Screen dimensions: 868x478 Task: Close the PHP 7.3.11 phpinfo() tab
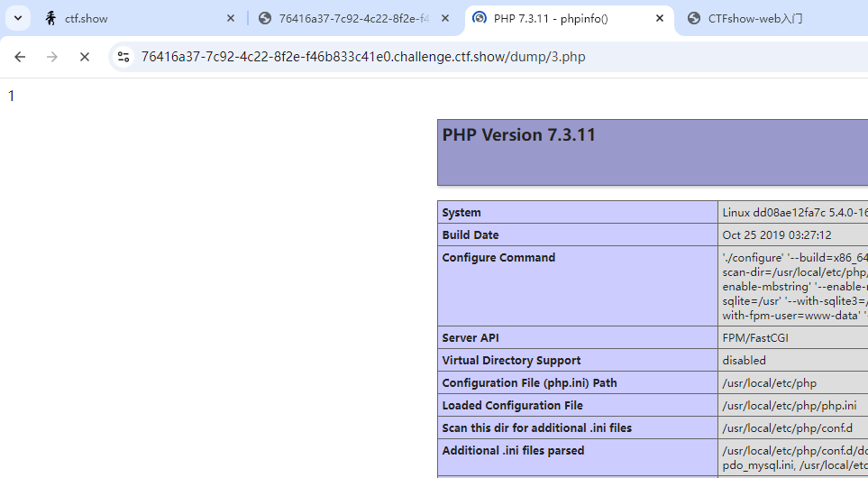pos(660,18)
